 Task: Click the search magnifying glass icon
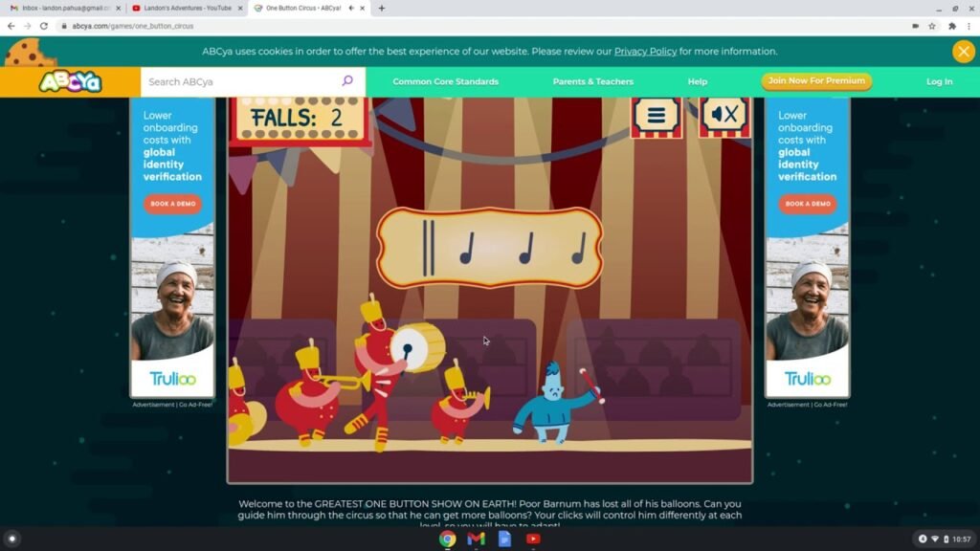[x=346, y=81]
